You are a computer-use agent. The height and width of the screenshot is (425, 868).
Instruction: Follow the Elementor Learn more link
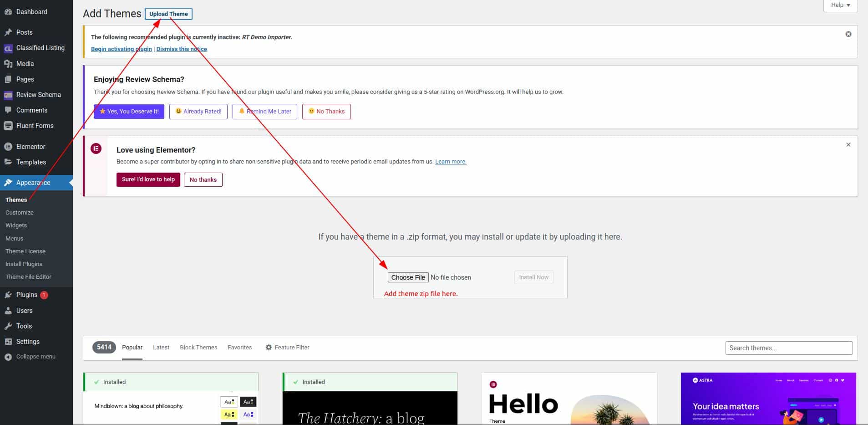click(x=451, y=162)
